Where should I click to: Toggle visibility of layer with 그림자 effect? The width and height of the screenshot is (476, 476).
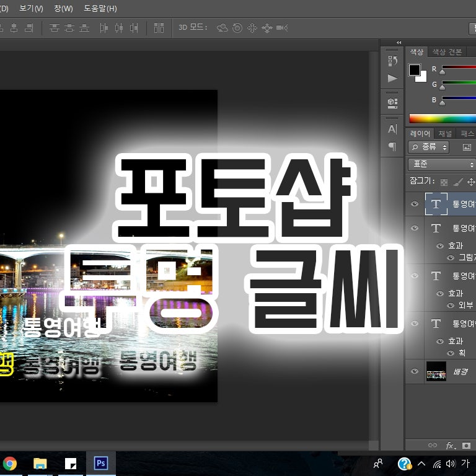click(x=415, y=228)
